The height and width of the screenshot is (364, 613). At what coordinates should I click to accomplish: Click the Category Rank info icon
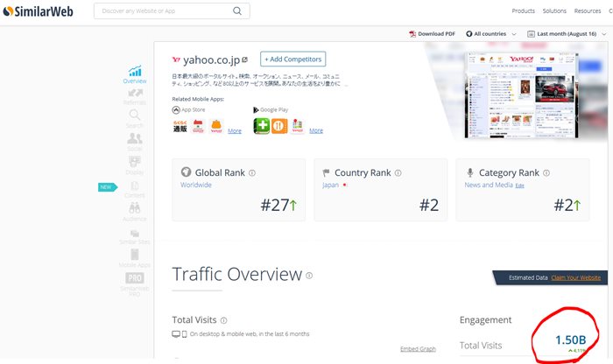click(x=546, y=173)
